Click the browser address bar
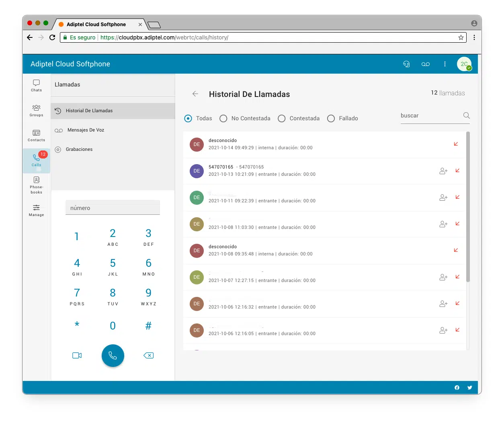504x424 pixels. 263,37
